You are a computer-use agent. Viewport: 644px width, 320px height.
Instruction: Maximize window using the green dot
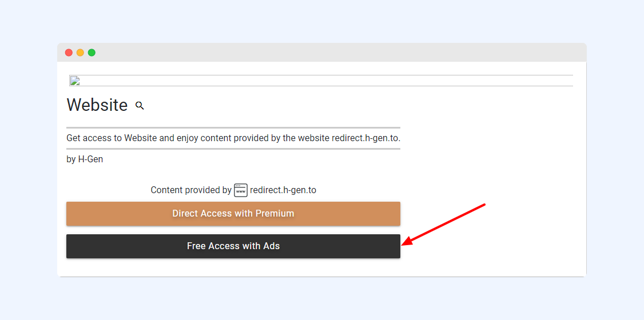pyautogui.click(x=92, y=53)
